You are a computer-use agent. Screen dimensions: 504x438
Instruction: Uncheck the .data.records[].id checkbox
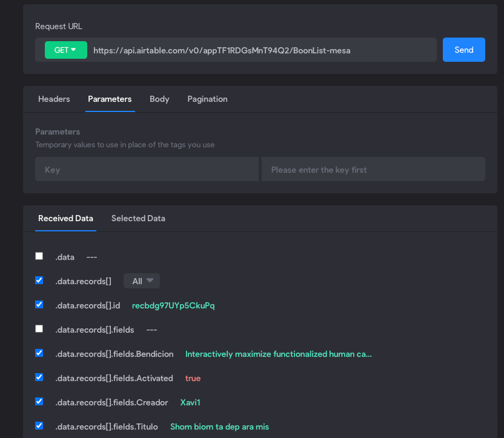[39, 304]
